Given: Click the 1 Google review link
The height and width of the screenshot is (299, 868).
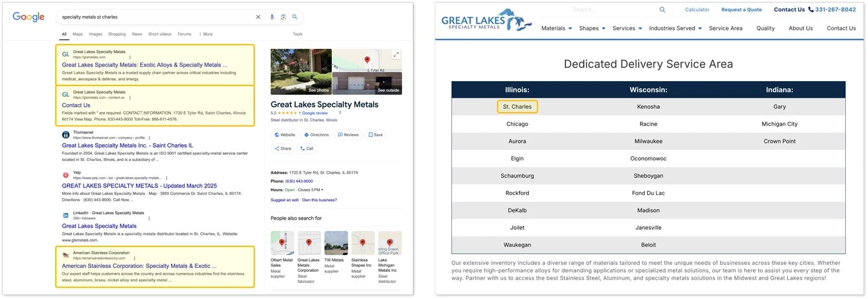Looking at the screenshot, I should tap(313, 113).
